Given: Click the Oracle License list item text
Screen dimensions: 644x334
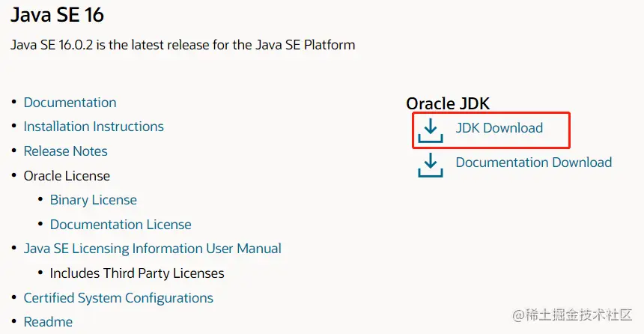Looking at the screenshot, I should coord(67,176).
